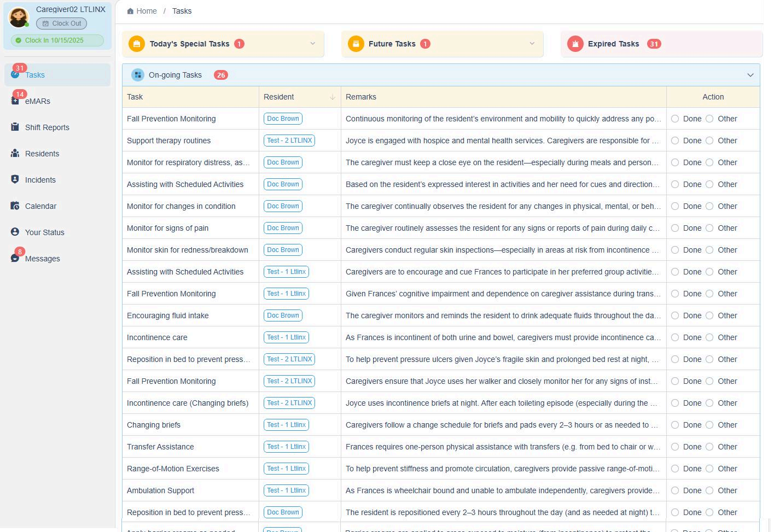
Task: Click Test - 2 LTLINX tag for Support therapy
Action: pyautogui.click(x=289, y=141)
